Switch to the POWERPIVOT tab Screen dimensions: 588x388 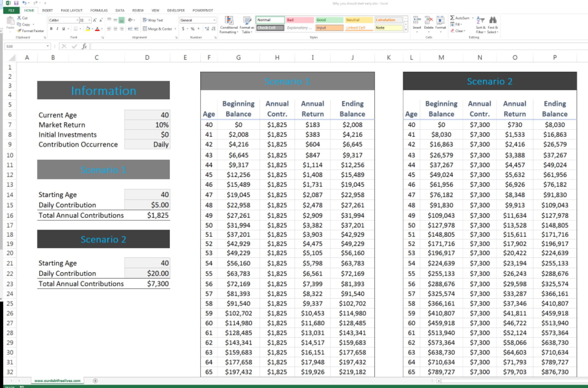pos(203,11)
